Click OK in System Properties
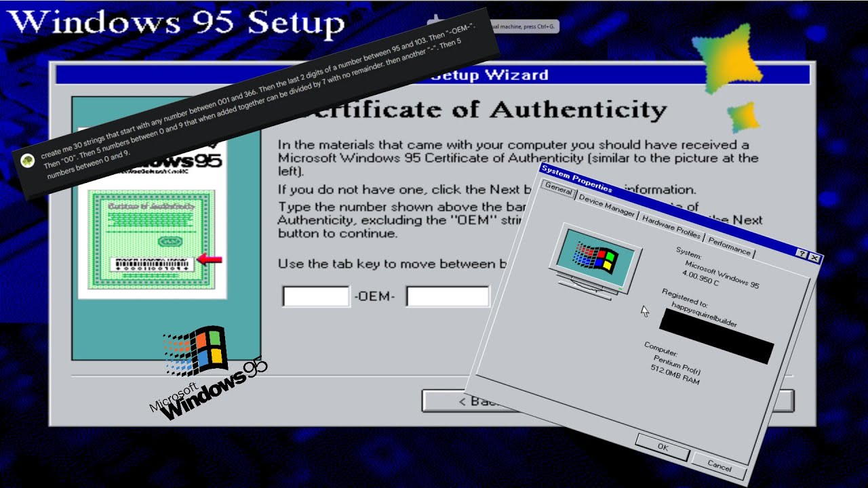Image resolution: width=868 pixels, height=488 pixels. [663, 447]
